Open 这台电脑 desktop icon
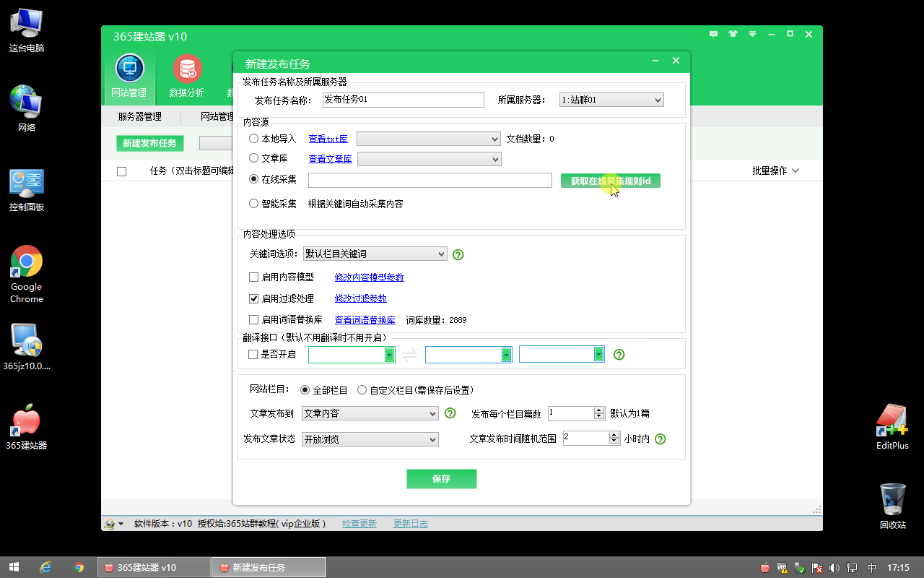The width and height of the screenshot is (924, 578). point(27,32)
